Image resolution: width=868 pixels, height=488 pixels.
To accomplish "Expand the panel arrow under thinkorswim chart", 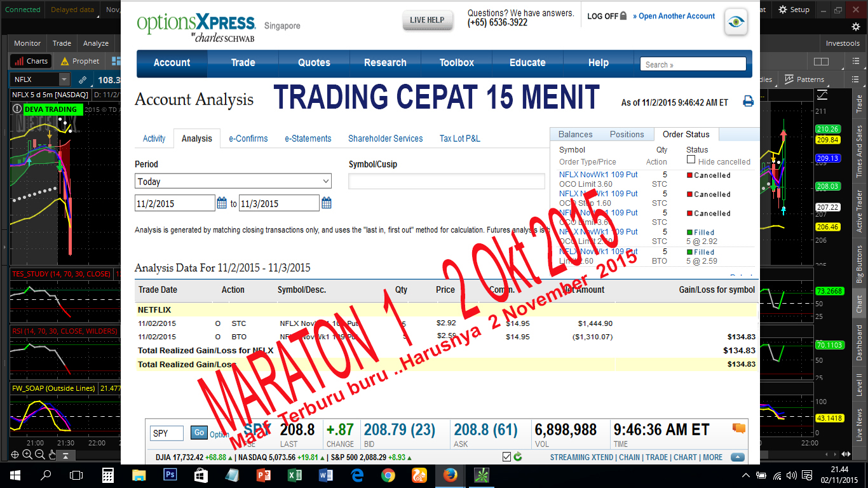I will (x=65, y=455).
